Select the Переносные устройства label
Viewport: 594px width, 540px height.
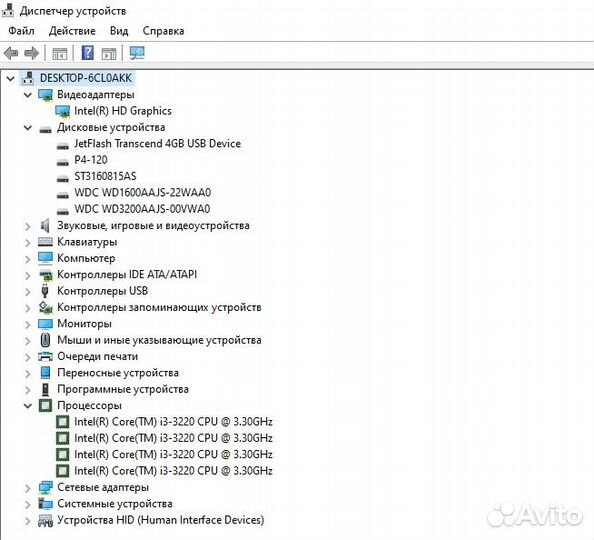118,373
